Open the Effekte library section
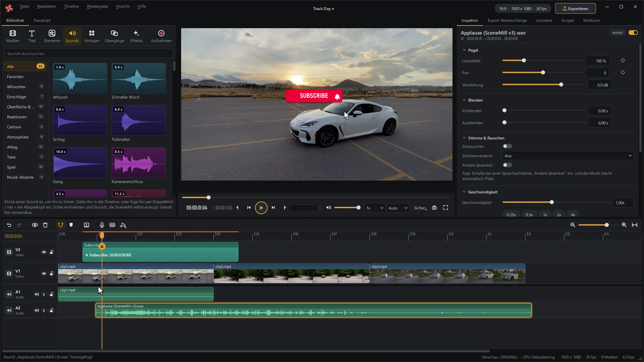The width and height of the screenshot is (644, 362). click(x=136, y=36)
